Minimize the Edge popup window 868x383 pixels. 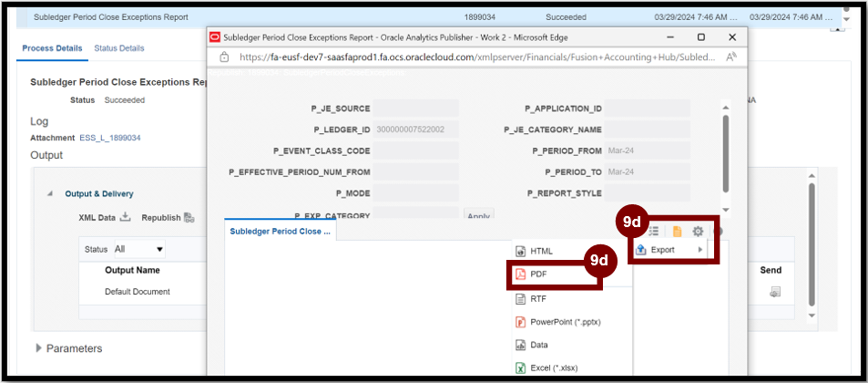670,37
